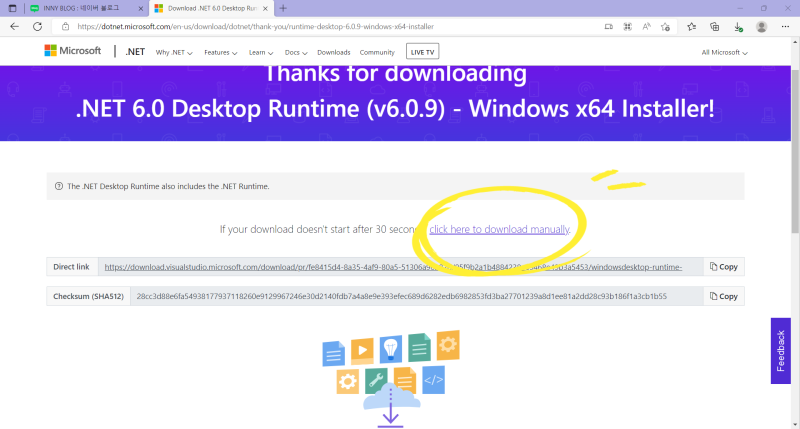
Task: Open the apps/QR grid icon in address bar
Action: (628, 27)
